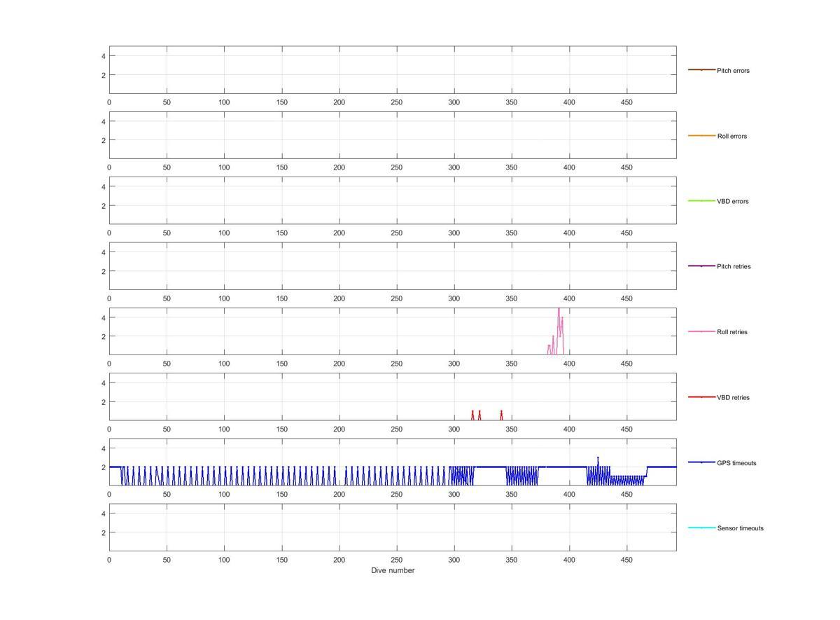
Task: Click the 200 tick under GPS timeouts plot
Action: tap(339, 495)
